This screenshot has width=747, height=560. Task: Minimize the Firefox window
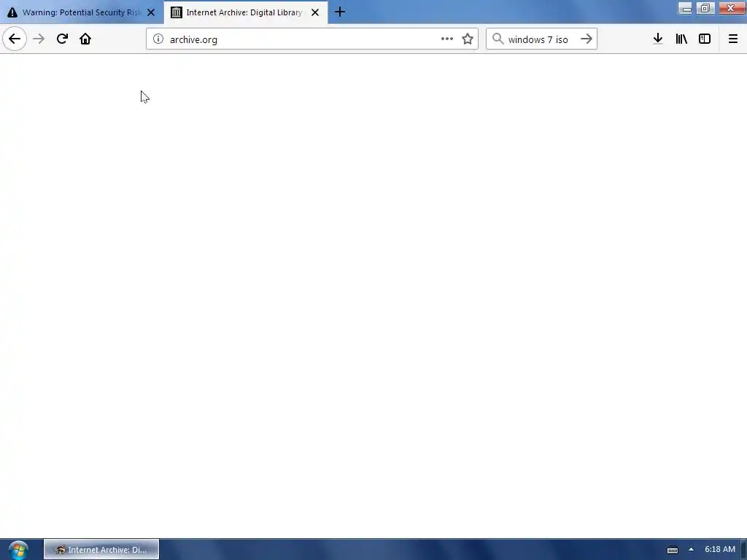pyautogui.click(x=685, y=8)
